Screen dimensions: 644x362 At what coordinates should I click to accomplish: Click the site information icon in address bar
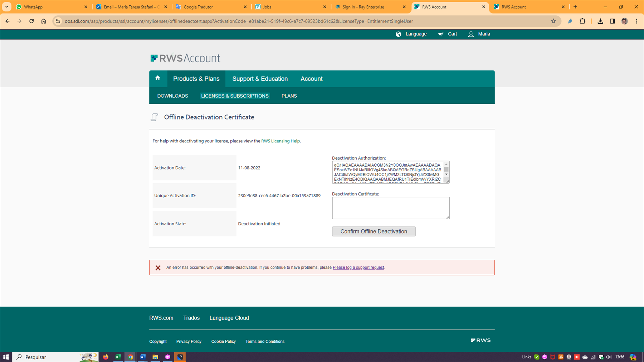click(58, 21)
